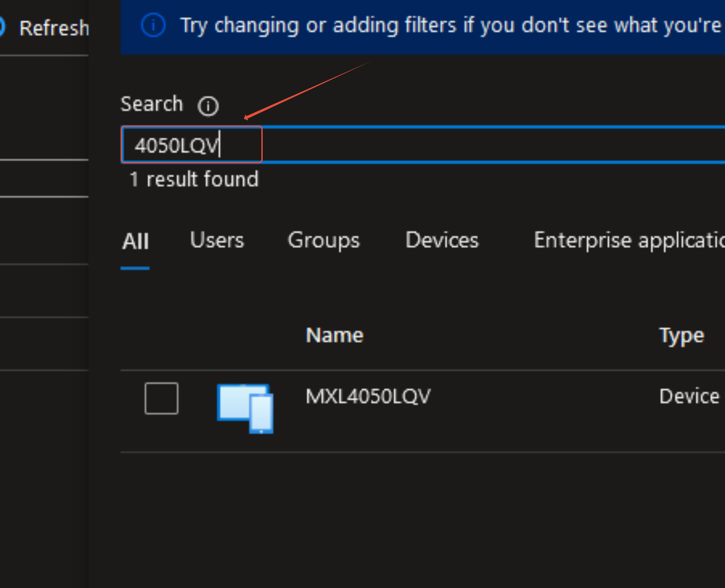
Task: Click the filter tip banner message
Action: coord(451,26)
